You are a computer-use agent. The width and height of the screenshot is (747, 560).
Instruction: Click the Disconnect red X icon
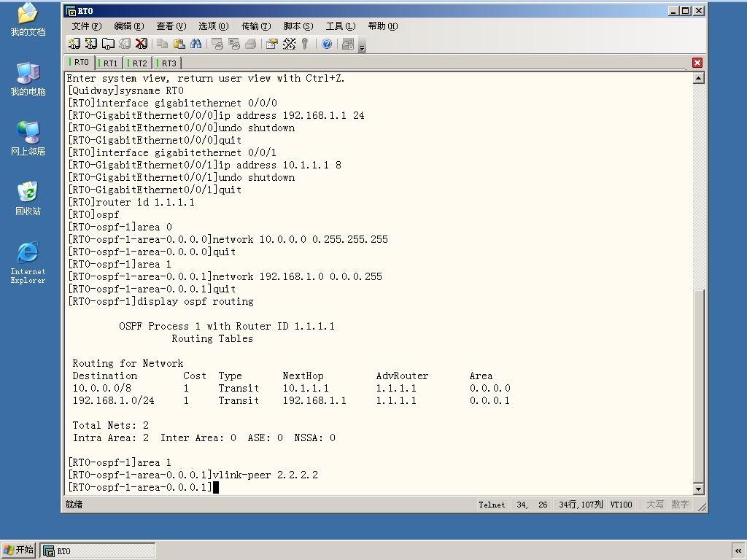click(142, 44)
